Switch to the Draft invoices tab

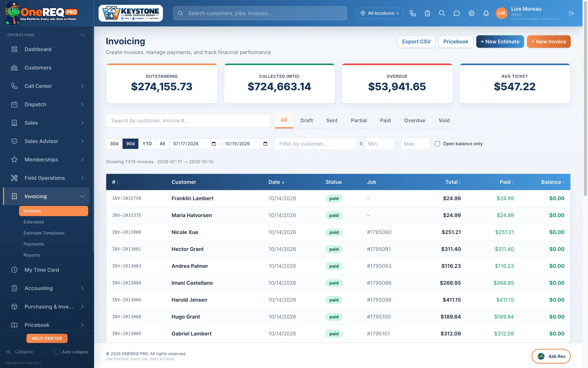pos(306,120)
